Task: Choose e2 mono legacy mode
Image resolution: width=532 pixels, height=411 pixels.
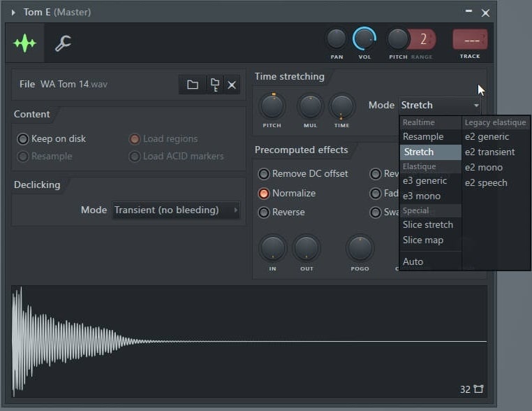Action: point(496,168)
